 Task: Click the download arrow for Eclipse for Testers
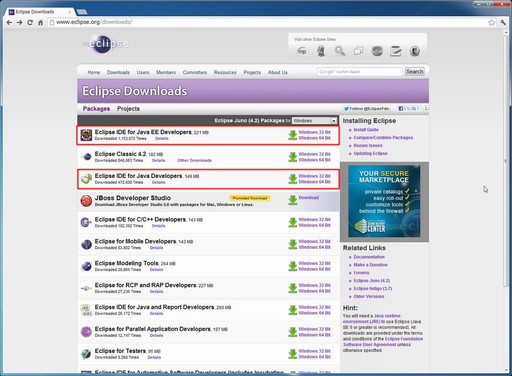pos(293,354)
